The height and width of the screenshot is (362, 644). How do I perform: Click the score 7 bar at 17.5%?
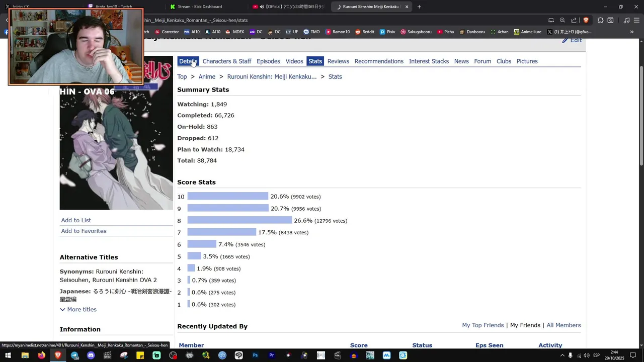point(222,232)
